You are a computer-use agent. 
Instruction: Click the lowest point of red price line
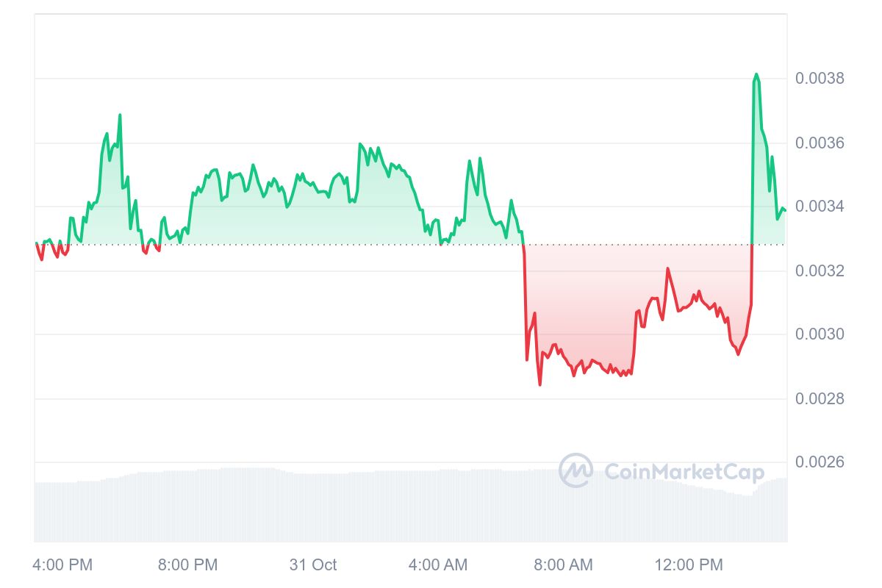(539, 384)
